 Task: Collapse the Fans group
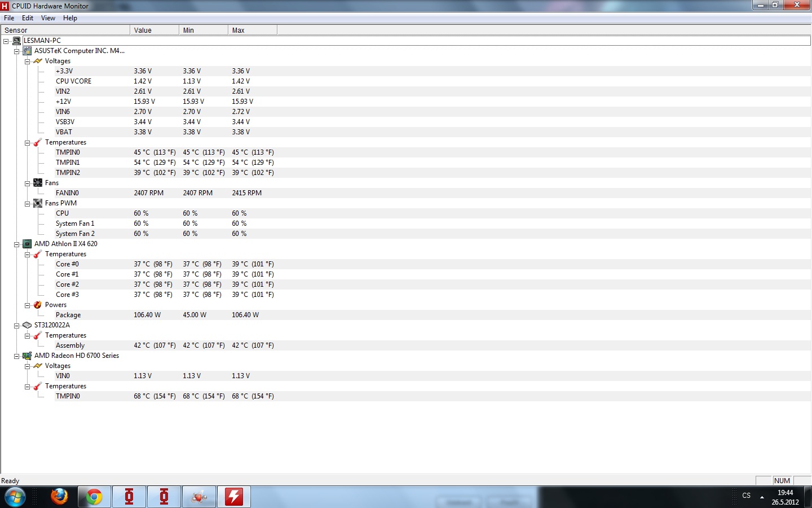[x=27, y=183]
